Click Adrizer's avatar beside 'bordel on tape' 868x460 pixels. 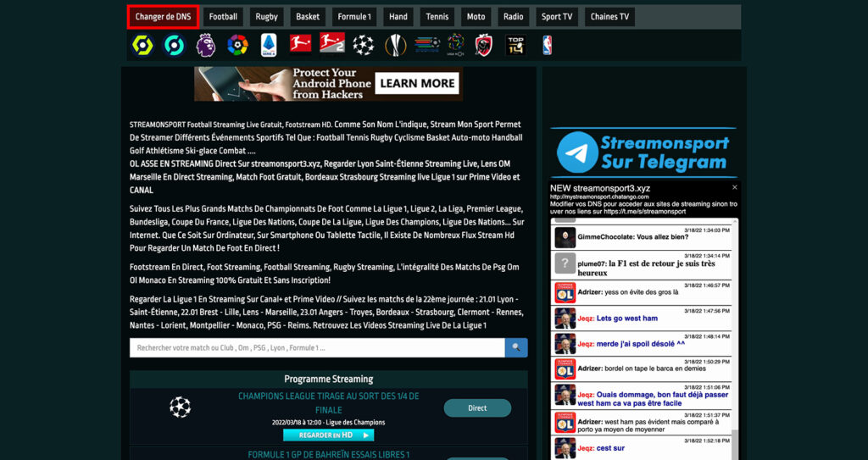point(565,369)
